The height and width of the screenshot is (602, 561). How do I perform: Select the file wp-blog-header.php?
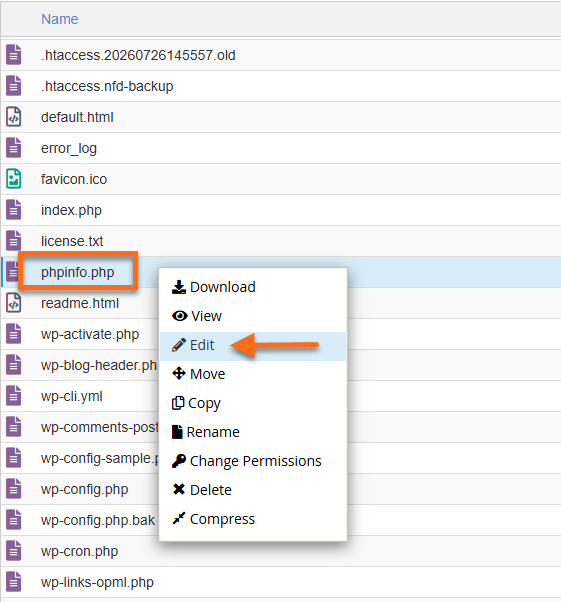(99, 365)
